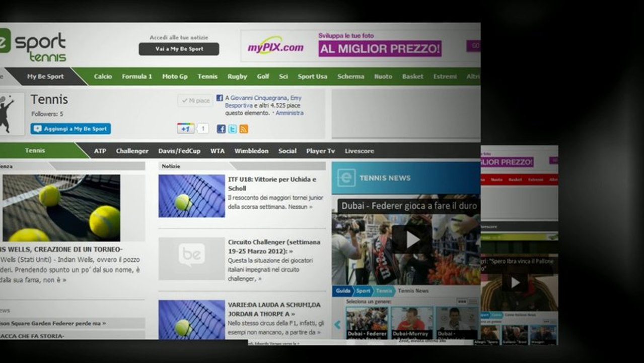The width and height of the screenshot is (644, 363).
Task: Click Circuito Challenger be placeholder thumbnail
Action: (192, 259)
